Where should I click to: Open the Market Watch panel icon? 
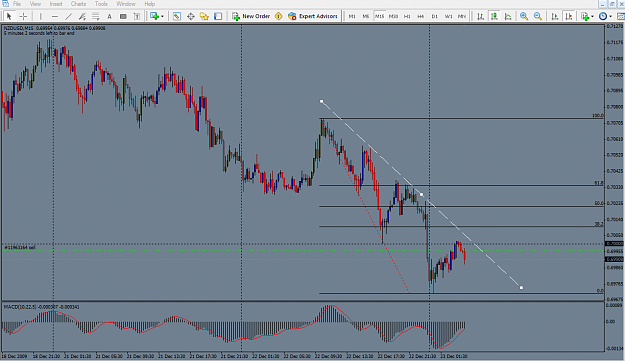point(177,16)
